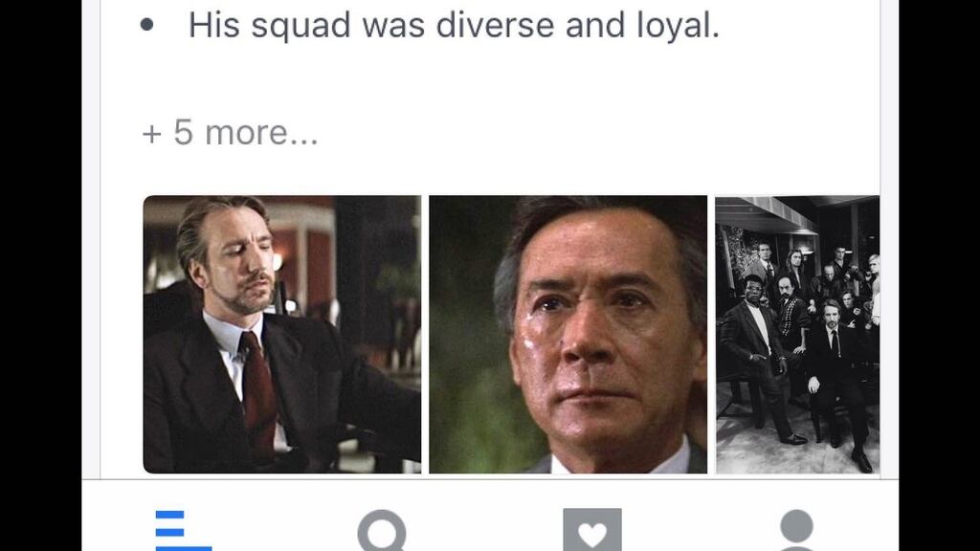Expand the "+ 5 more..." list
The width and height of the screenshot is (980, 551).
point(230,132)
